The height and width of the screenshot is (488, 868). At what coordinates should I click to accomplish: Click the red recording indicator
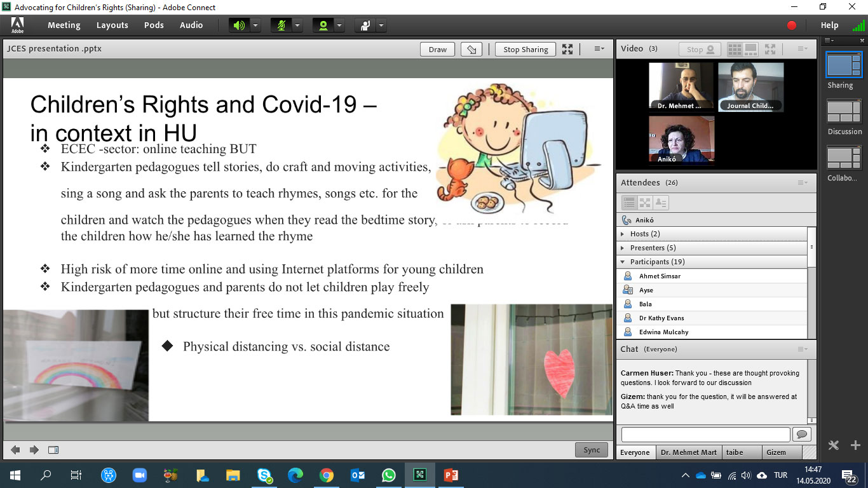coord(792,25)
